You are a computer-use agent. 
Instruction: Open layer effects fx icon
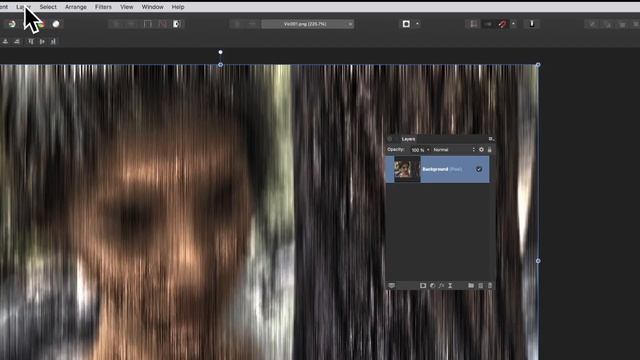[x=441, y=286]
